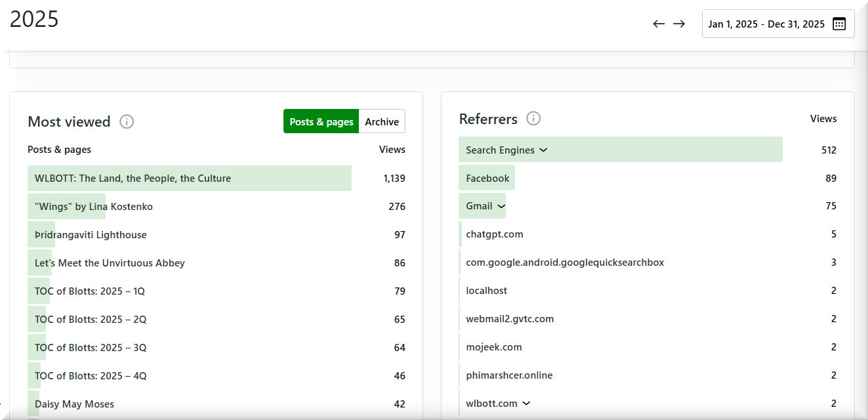
Task: Open WLBOTT: The Land, the People, the Culture
Action: pyautogui.click(x=133, y=178)
